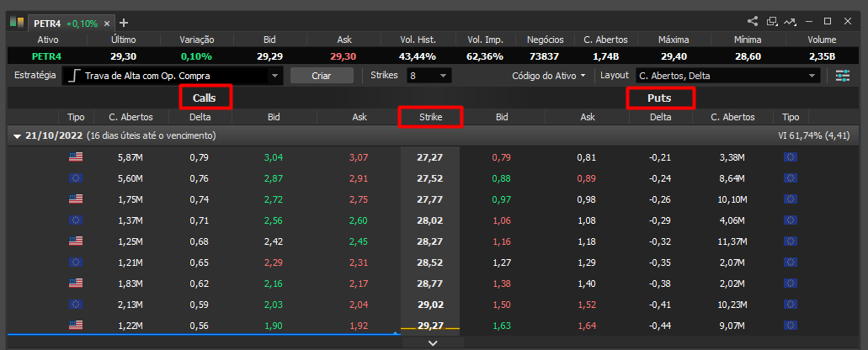The image size is (868, 350).
Task: Click the US flag in 27,27 call row
Action: pos(76,157)
